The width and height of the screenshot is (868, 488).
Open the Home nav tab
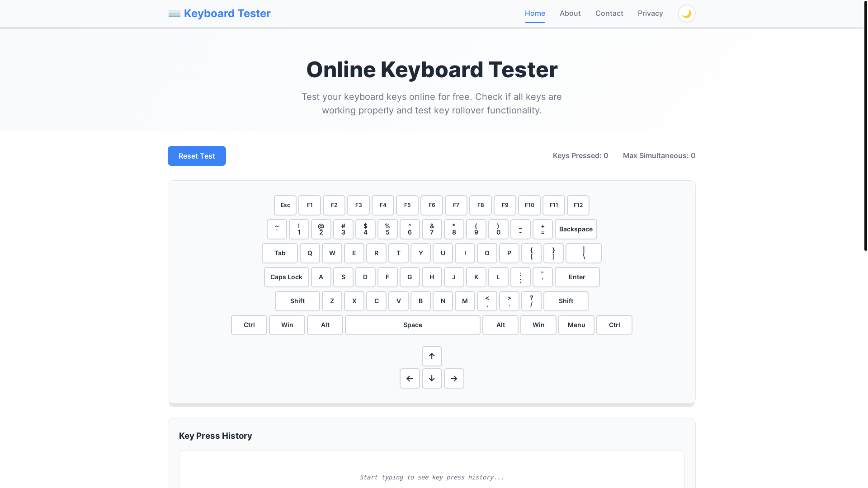[x=535, y=14]
